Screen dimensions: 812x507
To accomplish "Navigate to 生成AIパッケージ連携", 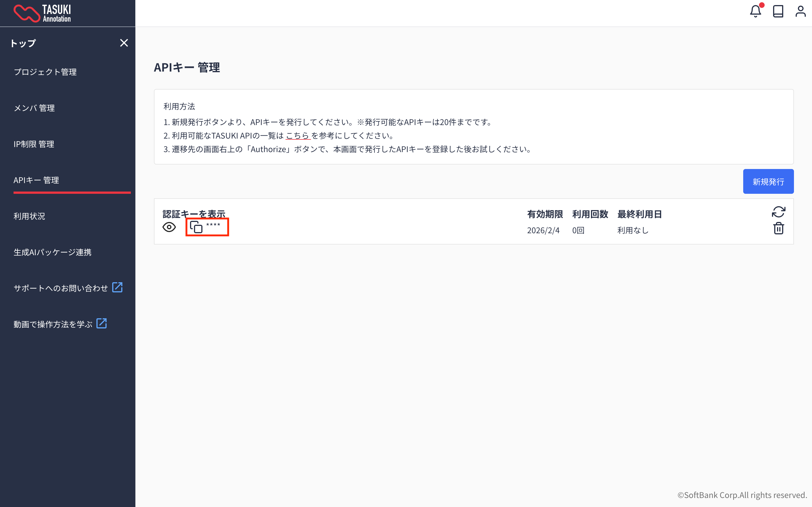I will tap(52, 252).
